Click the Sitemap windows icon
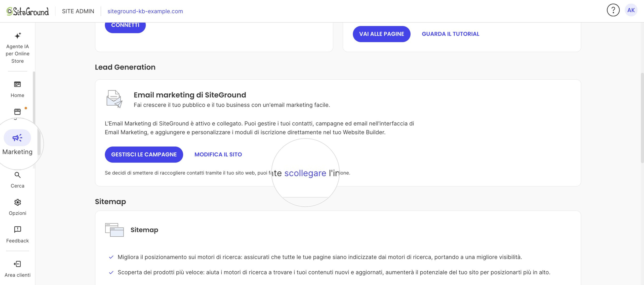The image size is (644, 285). (114, 230)
